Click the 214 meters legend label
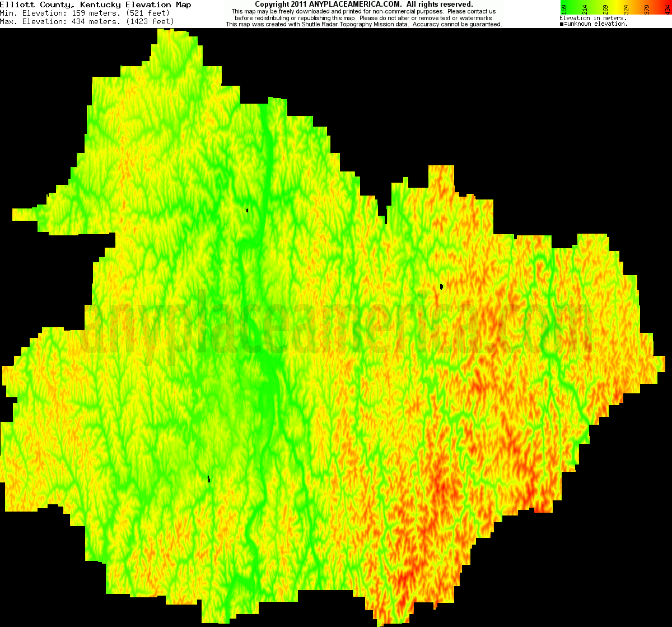The height and width of the screenshot is (627, 672). (x=584, y=9)
